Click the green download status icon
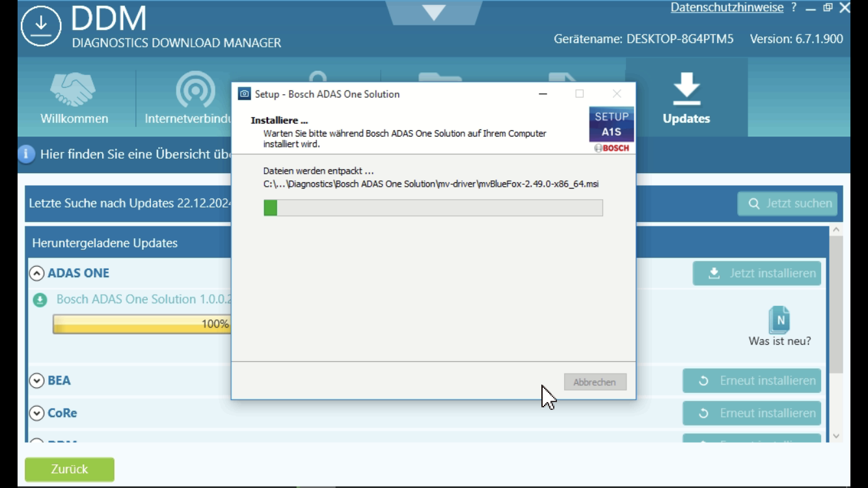The width and height of the screenshot is (868, 488). (40, 300)
